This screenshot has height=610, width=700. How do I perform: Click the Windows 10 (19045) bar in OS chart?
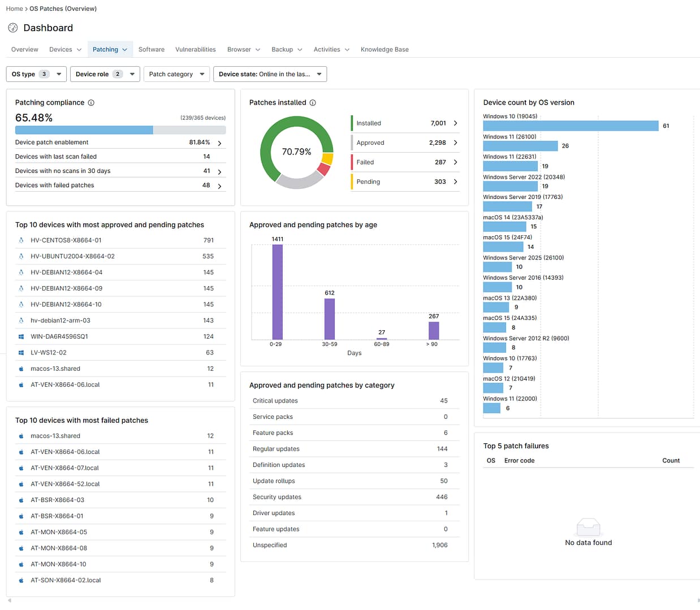click(570, 126)
